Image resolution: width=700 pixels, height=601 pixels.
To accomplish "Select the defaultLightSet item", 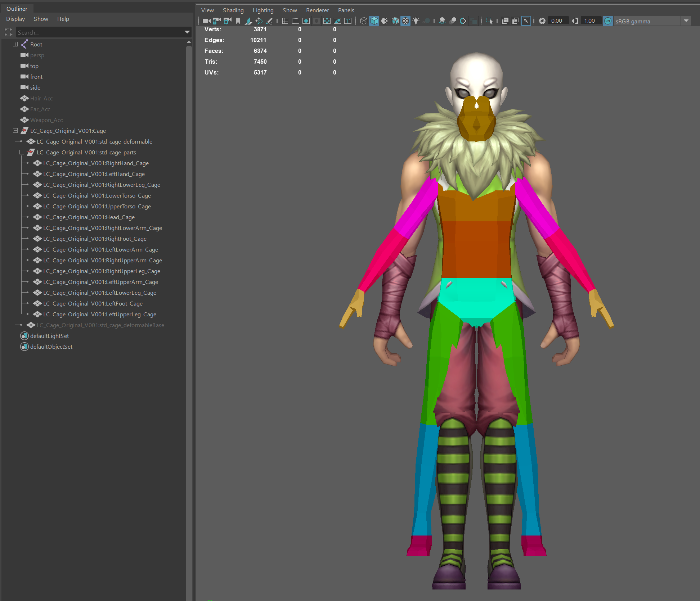I will 49,336.
